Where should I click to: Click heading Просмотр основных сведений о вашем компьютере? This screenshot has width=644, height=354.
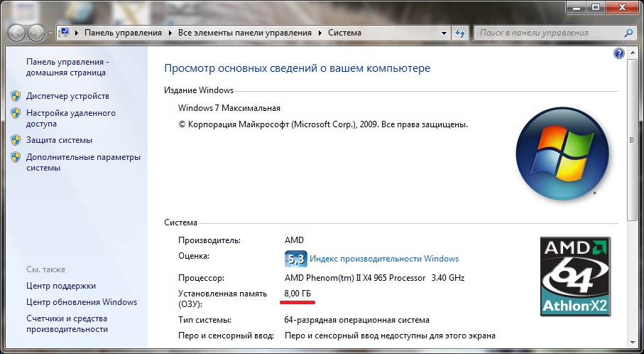click(297, 68)
